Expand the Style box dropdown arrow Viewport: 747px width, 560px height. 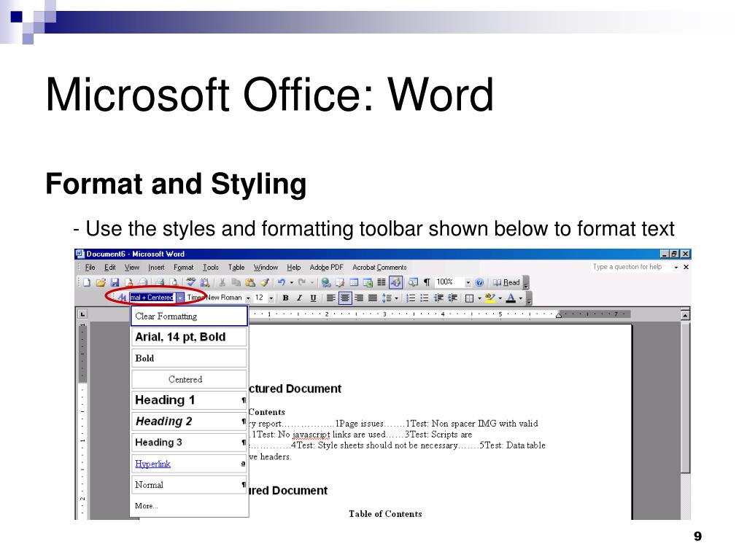click(x=180, y=297)
